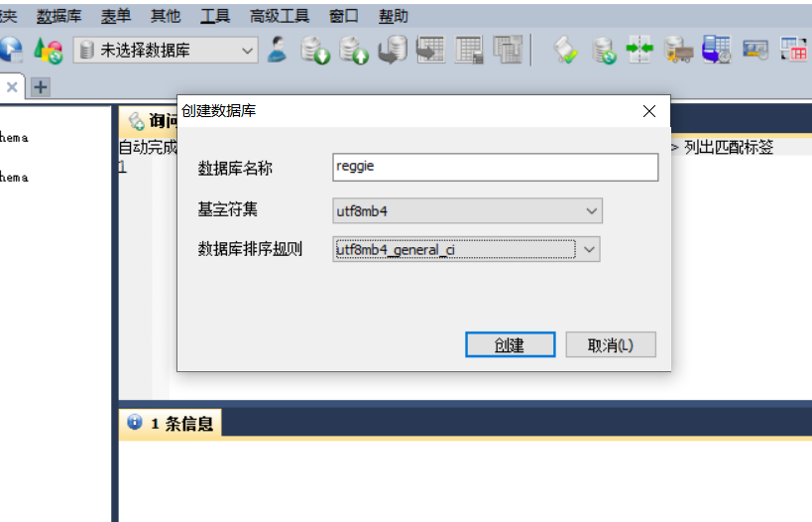Click the 取消(L) cancel button
This screenshot has width=812, height=522.
click(611, 344)
